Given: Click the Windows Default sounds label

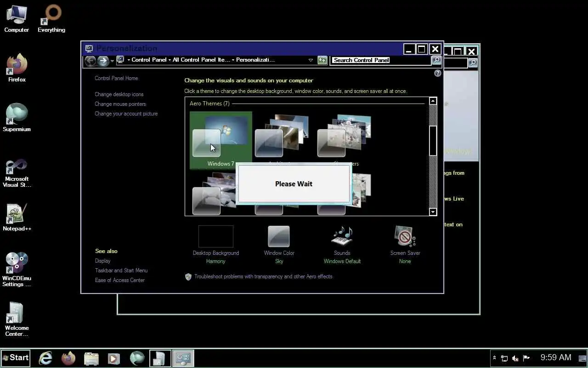Looking at the screenshot, I should (x=342, y=261).
